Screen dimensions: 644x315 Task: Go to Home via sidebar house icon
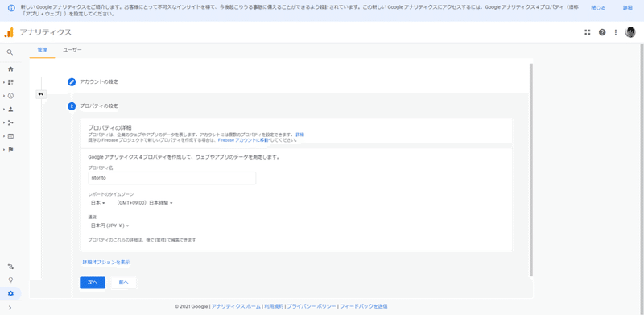coord(10,69)
